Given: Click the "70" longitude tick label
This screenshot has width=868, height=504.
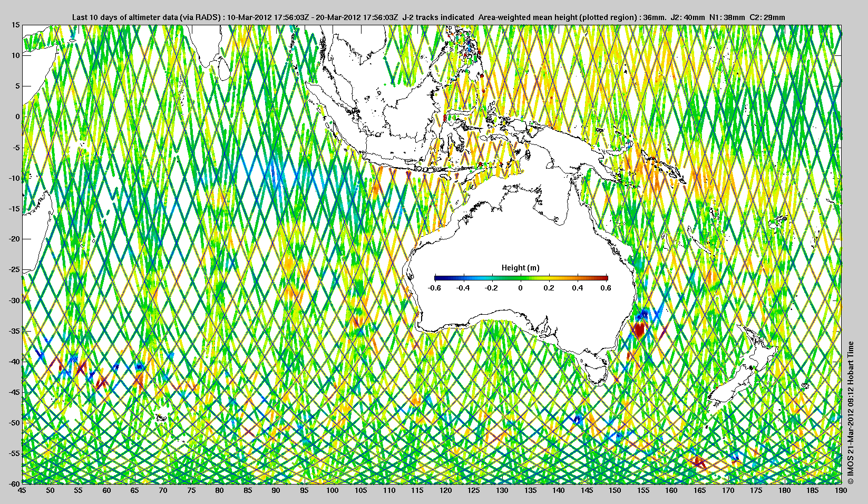Looking at the screenshot, I should 163,490.
